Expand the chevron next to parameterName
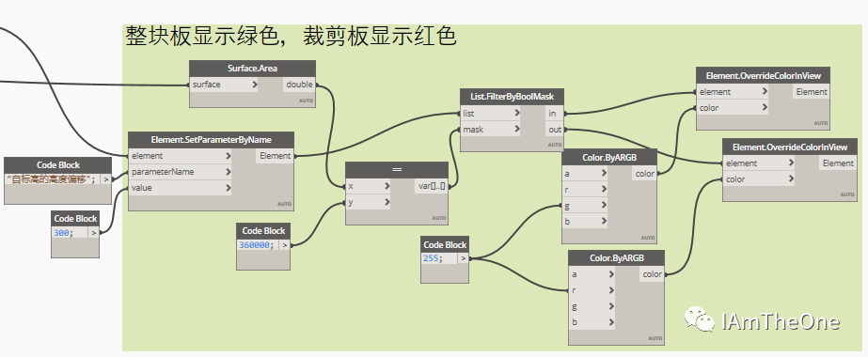This screenshot has height=357, width=868. tap(229, 172)
